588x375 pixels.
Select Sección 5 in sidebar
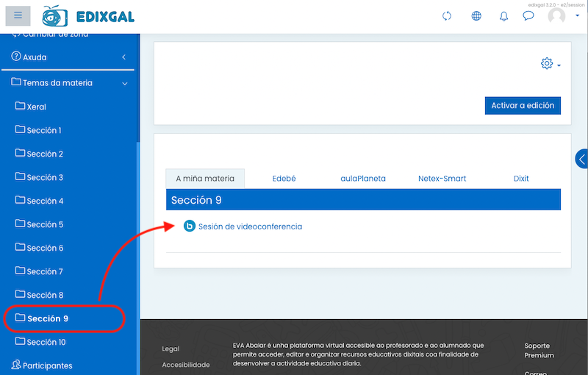coord(45,224)
